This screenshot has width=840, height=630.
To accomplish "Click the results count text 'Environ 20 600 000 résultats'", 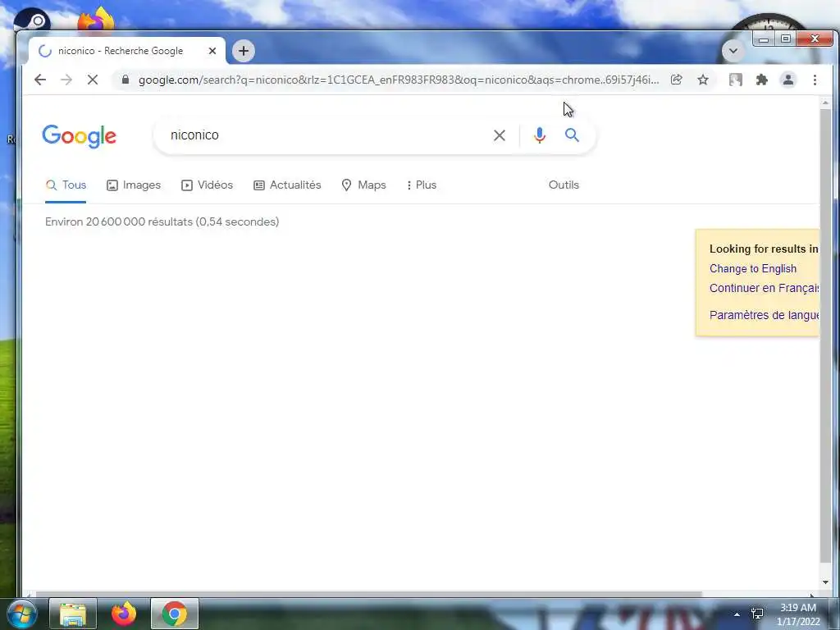I will pos(162,221).
